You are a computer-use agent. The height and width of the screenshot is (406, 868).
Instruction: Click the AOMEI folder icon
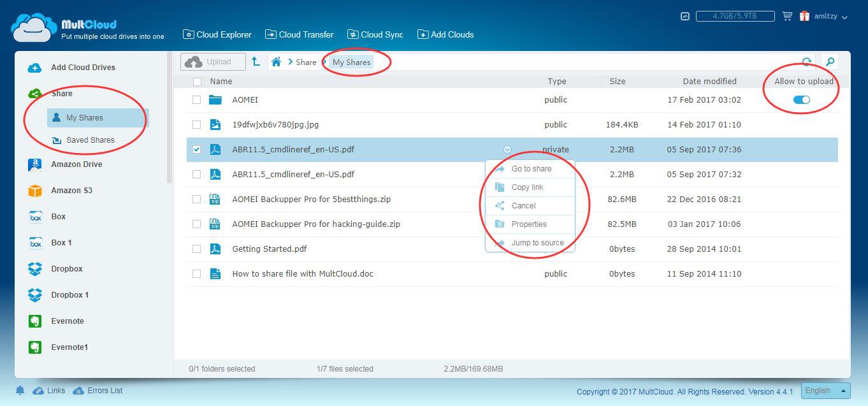pos(215,100)
